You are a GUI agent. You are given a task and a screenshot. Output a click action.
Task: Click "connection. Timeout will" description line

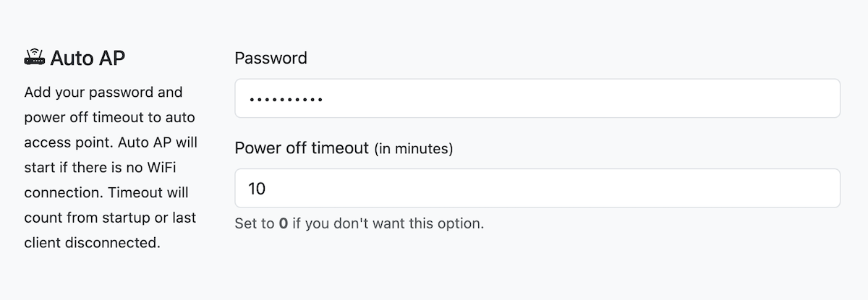pyautogui.click(x=106, y=193)
